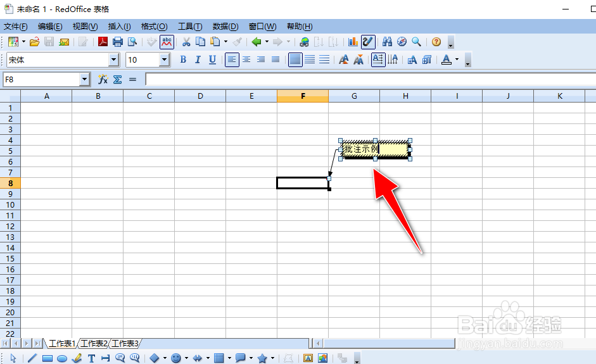The image size is (596, 364).
Task: Switch to sheet tab 工作表3
Action: tap(125, 344)
